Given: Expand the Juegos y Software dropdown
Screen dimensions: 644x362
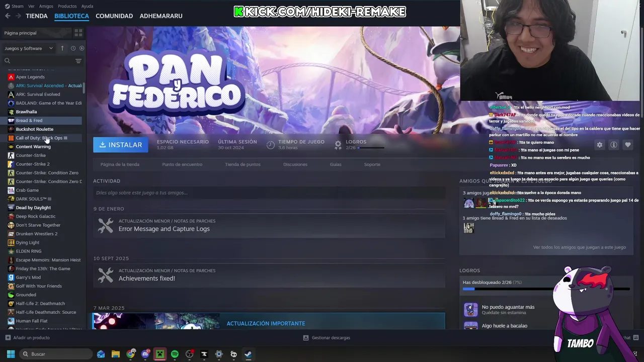Looking at the screenshot, I should click(29, 48).
